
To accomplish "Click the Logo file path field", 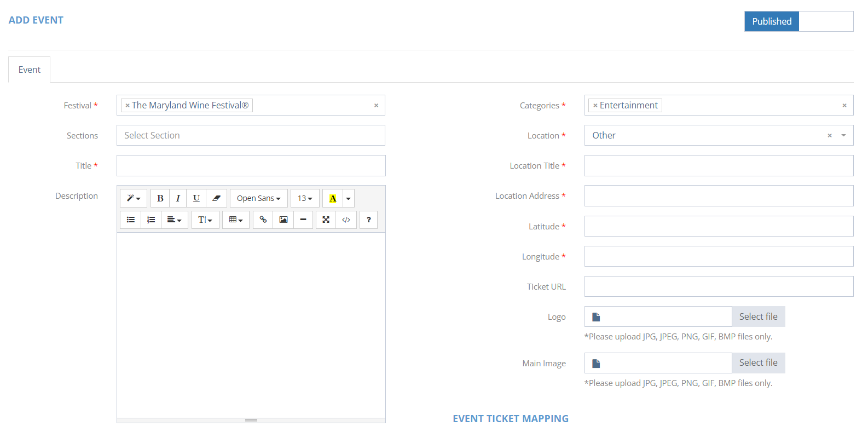I will point(658,316).
